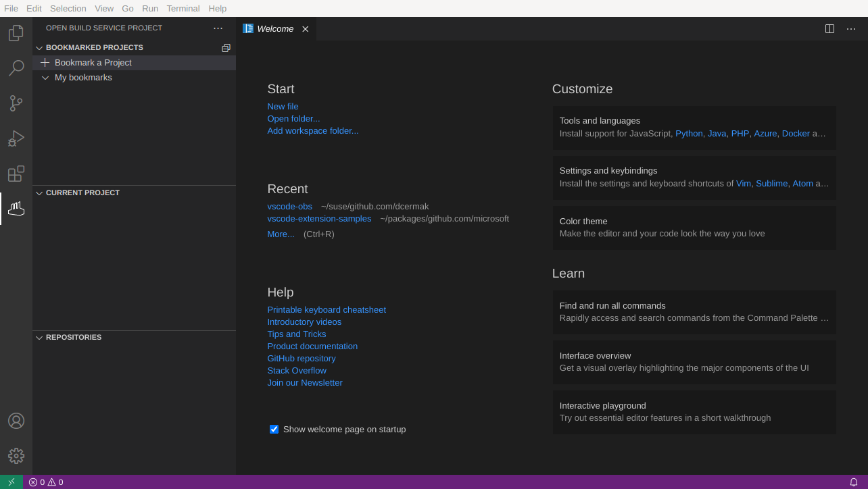
Task: Collapse all in Bookmarked Projects
Action: (226, 48)
